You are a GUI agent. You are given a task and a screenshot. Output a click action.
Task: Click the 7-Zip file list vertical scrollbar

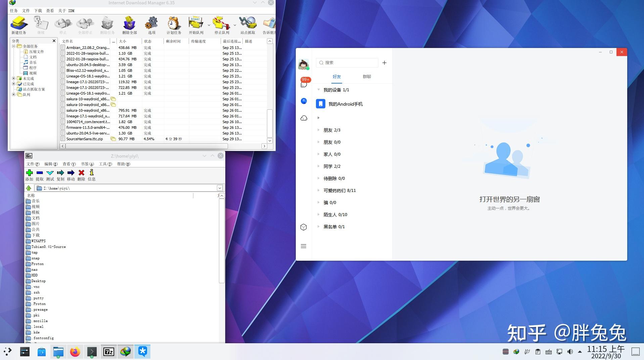[222, 241]
